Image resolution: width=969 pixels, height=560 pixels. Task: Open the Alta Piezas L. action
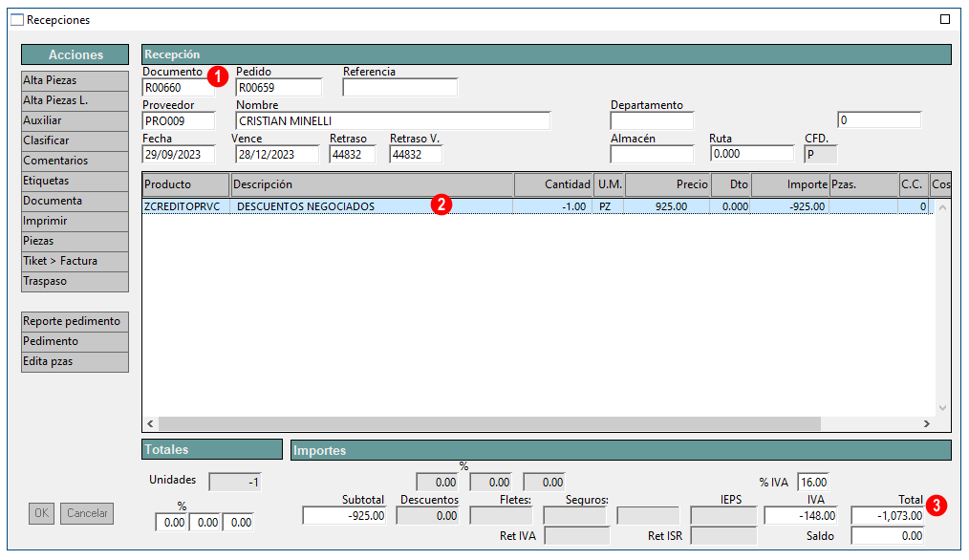coord(75,100)
